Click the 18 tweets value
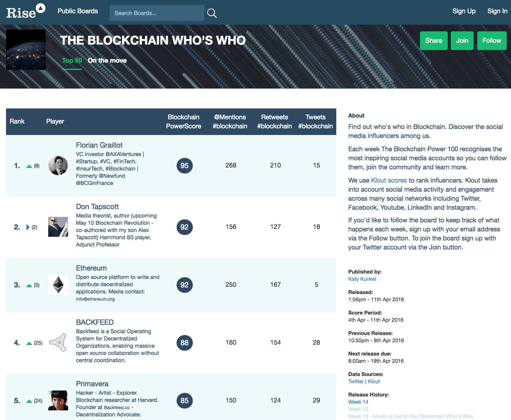 point(316,227)
